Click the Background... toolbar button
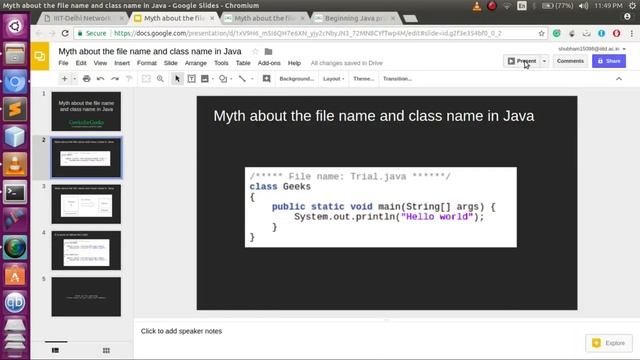Screen dimensions: 640x360 point(296,79)
